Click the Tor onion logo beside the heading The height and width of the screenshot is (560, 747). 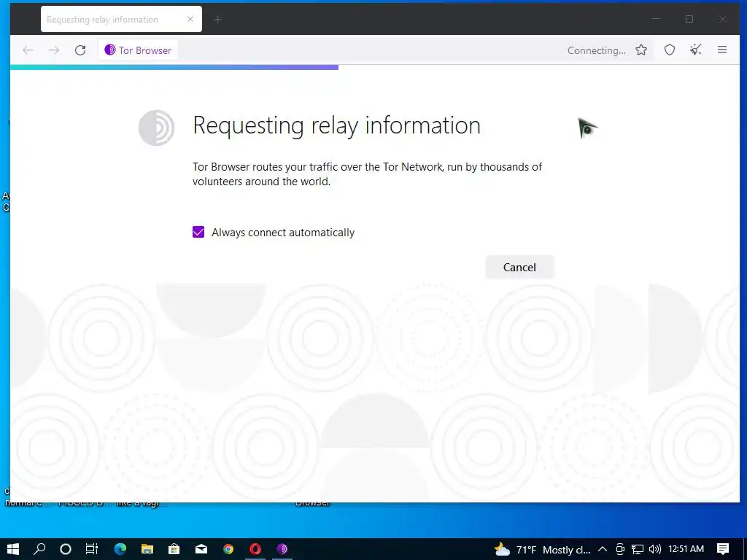pos(156,128)
